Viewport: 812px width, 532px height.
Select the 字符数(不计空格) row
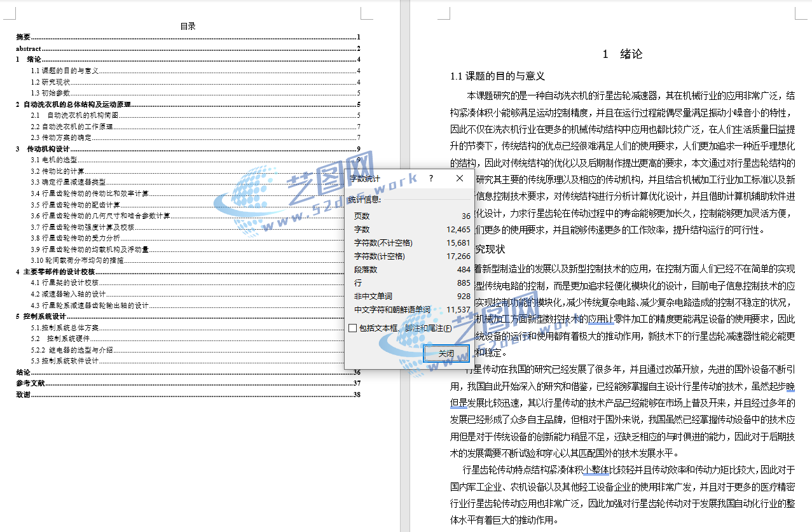tap(412, 243)
